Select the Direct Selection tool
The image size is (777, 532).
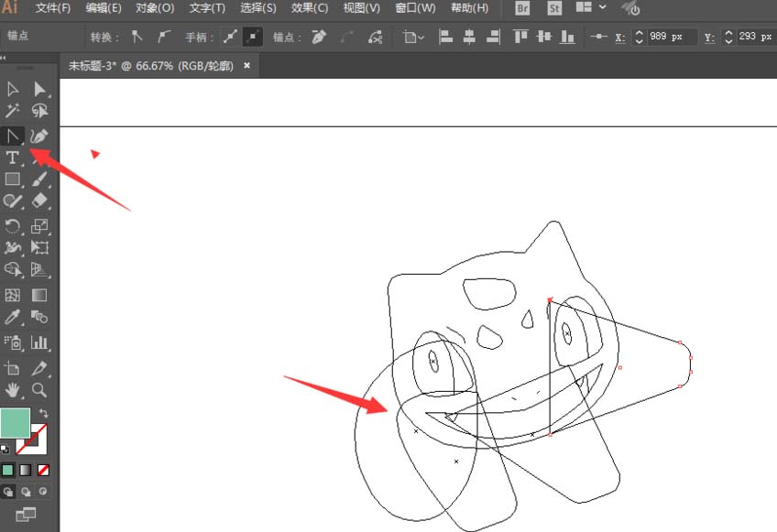[39, 89]
